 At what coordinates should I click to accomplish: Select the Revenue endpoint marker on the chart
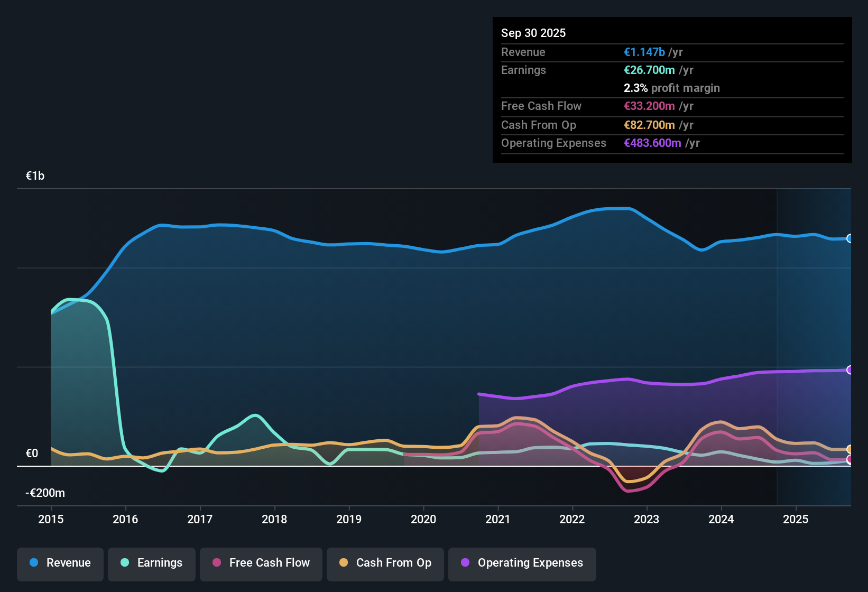coord(849,239)
